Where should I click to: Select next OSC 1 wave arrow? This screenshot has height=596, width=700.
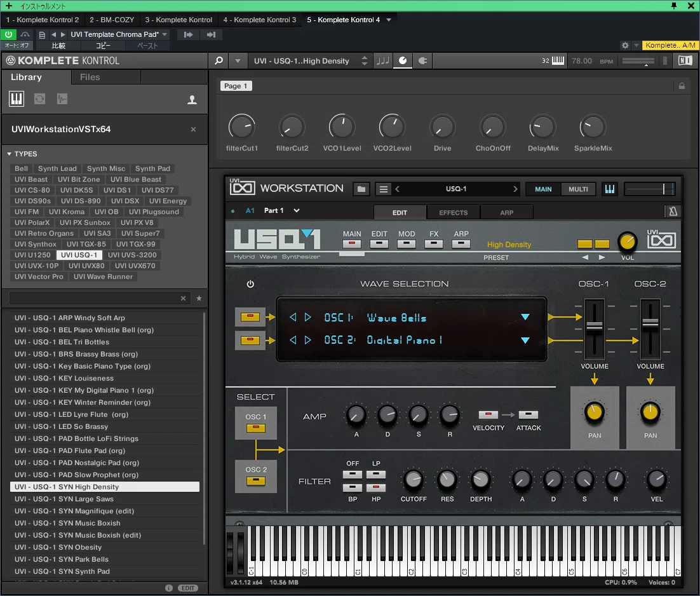tap(307, 317)
